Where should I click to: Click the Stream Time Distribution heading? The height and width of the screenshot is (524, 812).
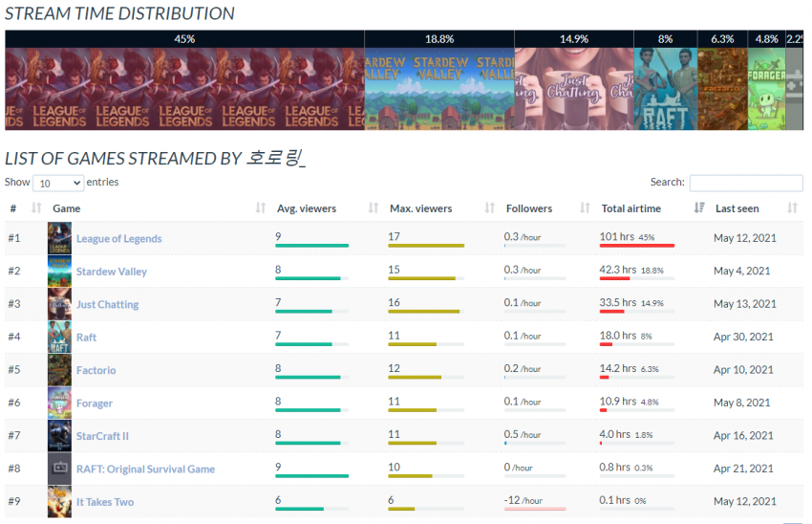(x=119, y=13)
